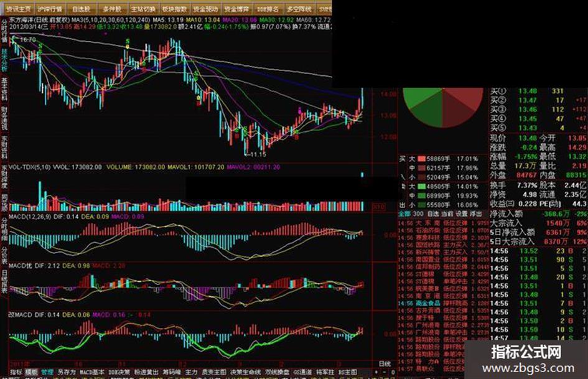The width and height of the screenshot is (588, 379).
Task: Select the 主力 template
Action: click(191, 372)
